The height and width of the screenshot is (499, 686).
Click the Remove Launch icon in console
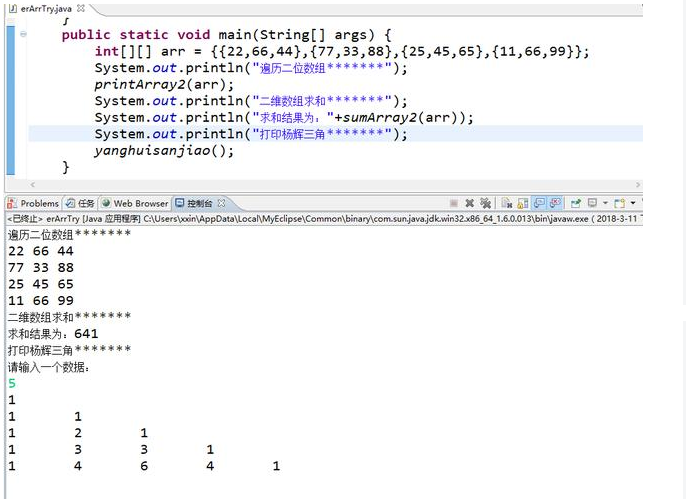click(x=470, y=203)
